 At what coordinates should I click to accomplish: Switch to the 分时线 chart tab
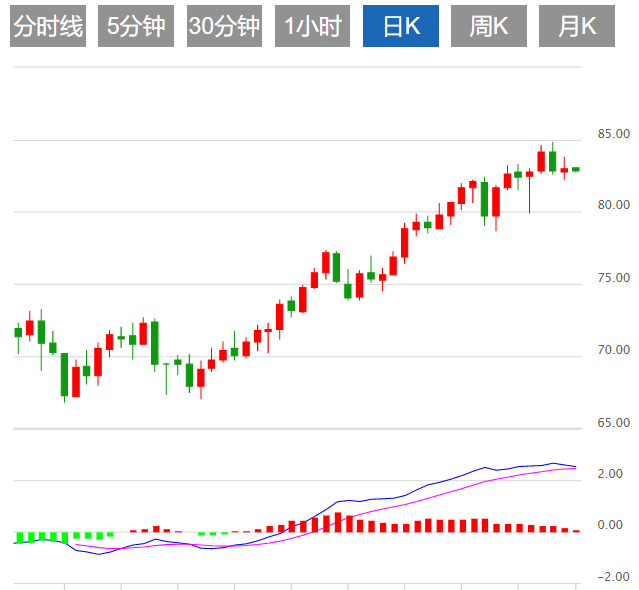point(48,26)
